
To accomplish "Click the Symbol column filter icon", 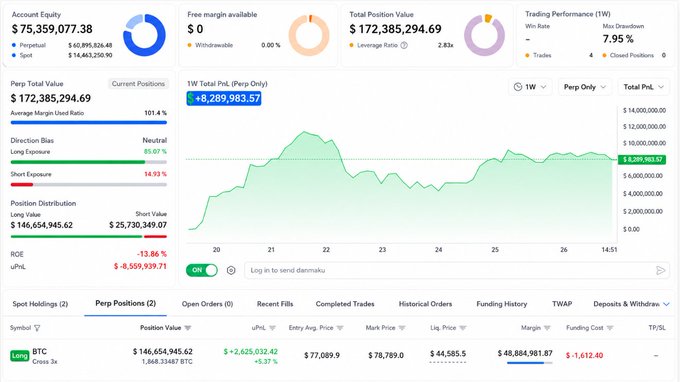I will coord(37,328).
